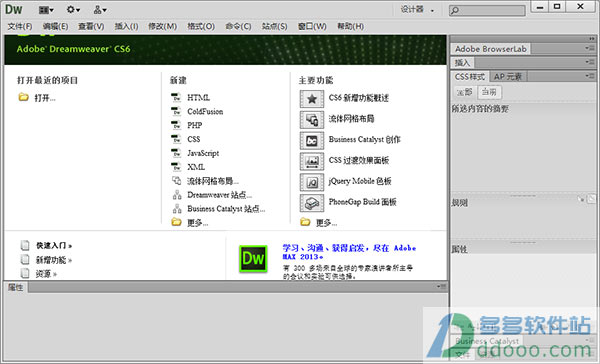Click the 规则 section header

coord(460,203)
